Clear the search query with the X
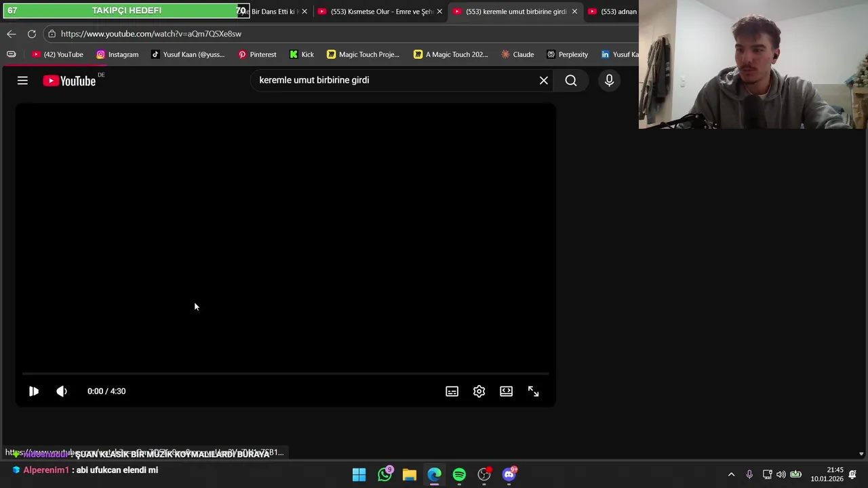The width and height of the screenshot is (868, 488). point(544,81)
